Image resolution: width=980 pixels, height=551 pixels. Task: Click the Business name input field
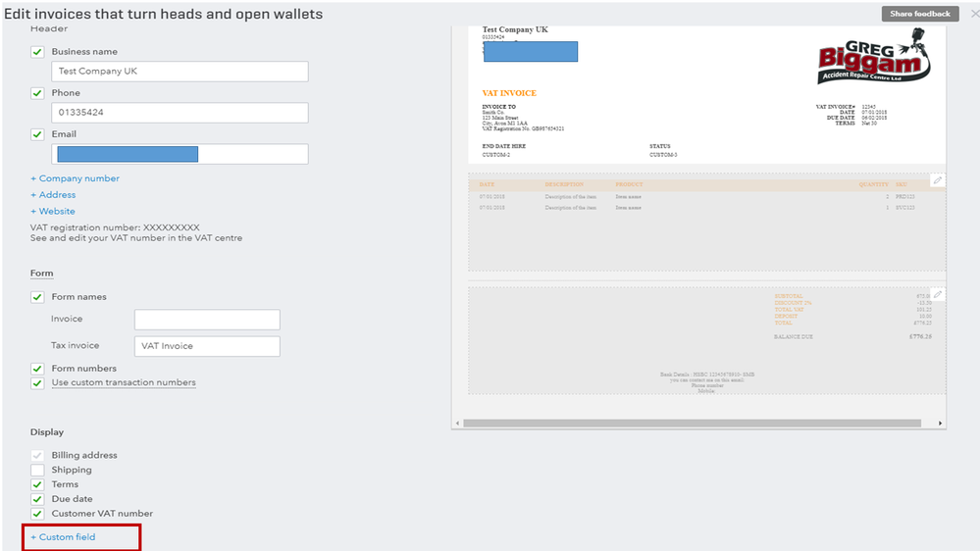click(x=180, y=72)
